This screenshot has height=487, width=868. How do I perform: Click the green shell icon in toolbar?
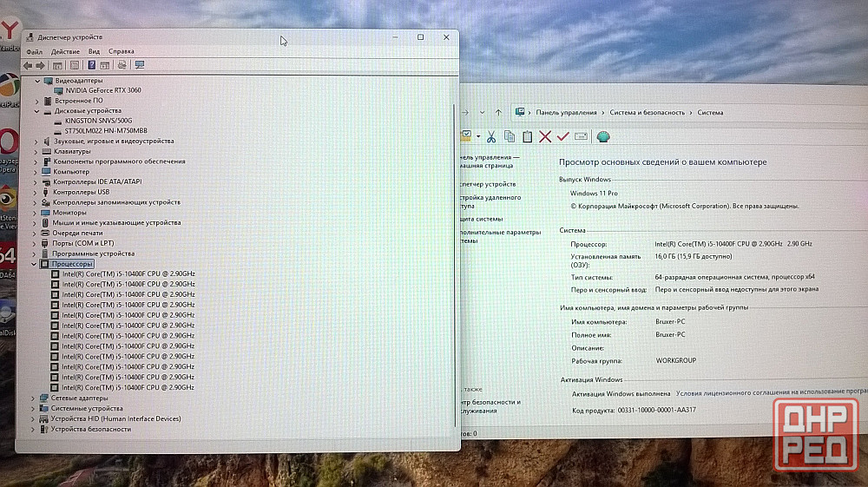pos(603,136)
